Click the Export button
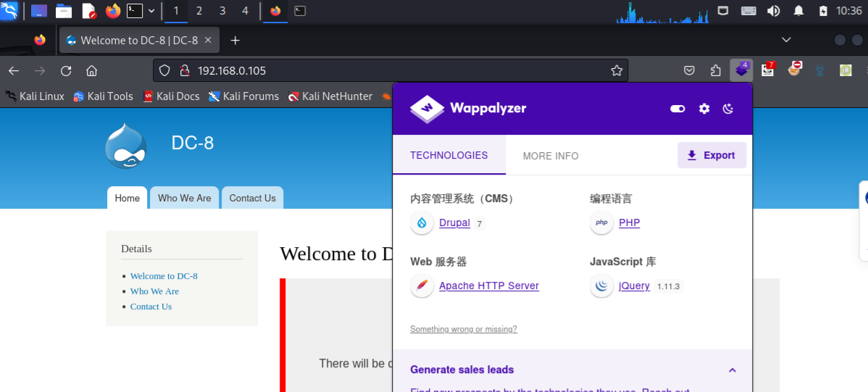The image size is (868, 392). [712, 155]
